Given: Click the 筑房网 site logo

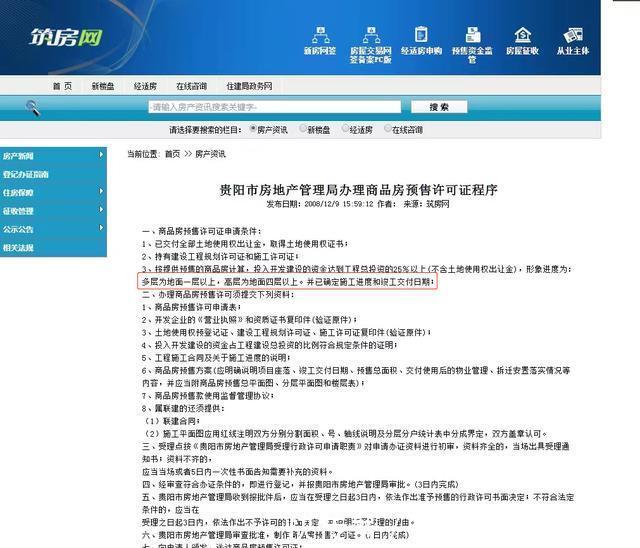Looking at the screenshot, I should click(x=66, y=38).
